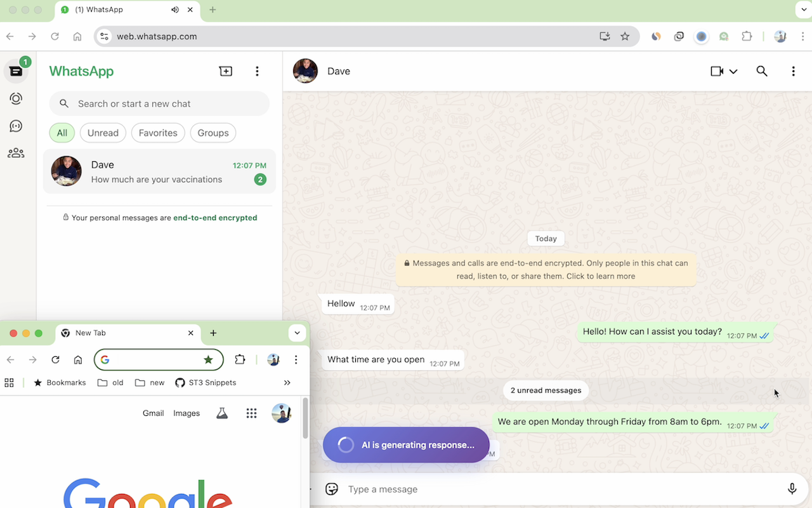Select the Favorites chat filter
Viewport: 812px width, 508px height.
click(158, 133)
